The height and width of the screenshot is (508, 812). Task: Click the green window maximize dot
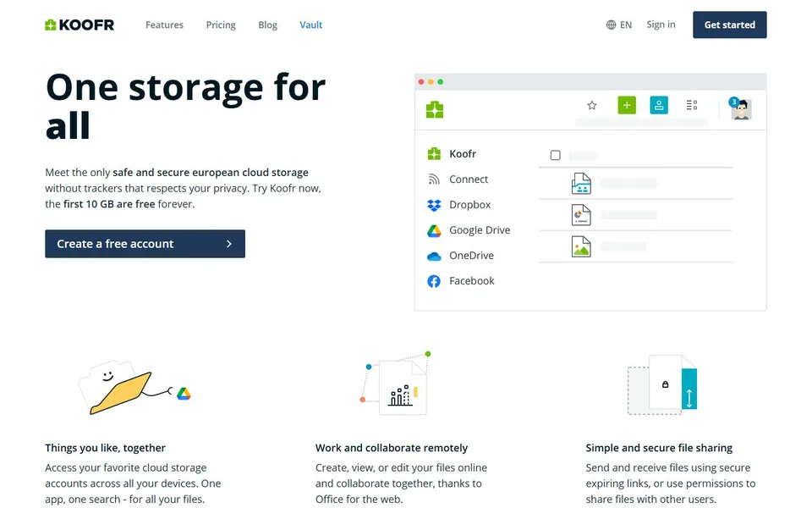(x=440, y=82)
